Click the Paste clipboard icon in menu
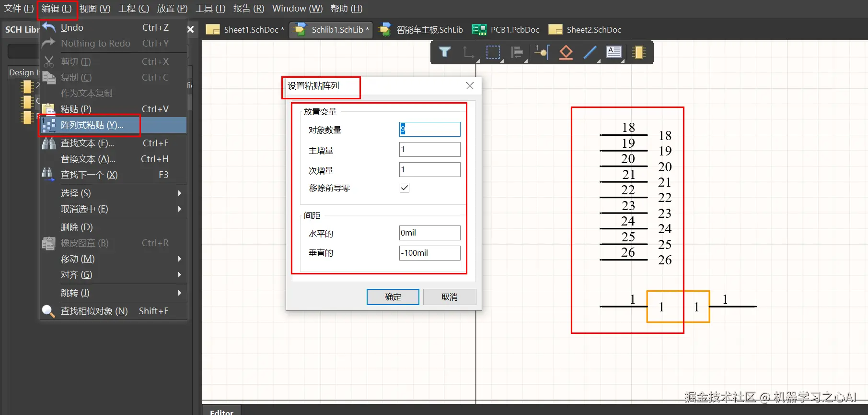868x415 pixels. [x=49, y=109]
